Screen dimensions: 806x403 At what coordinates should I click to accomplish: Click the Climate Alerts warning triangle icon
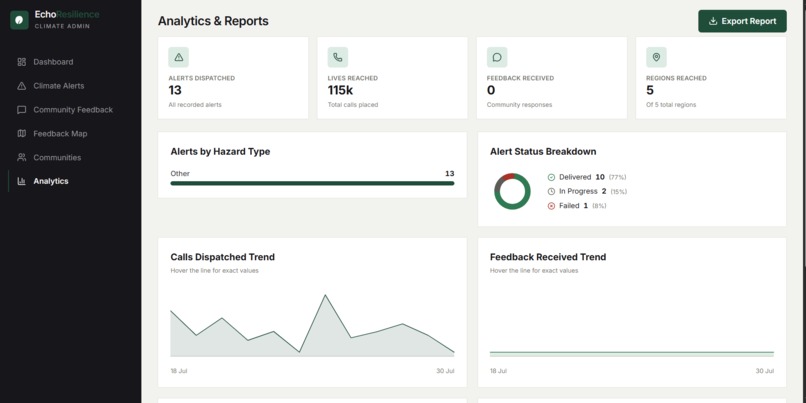pyautogui.click(x=22, y=86)
